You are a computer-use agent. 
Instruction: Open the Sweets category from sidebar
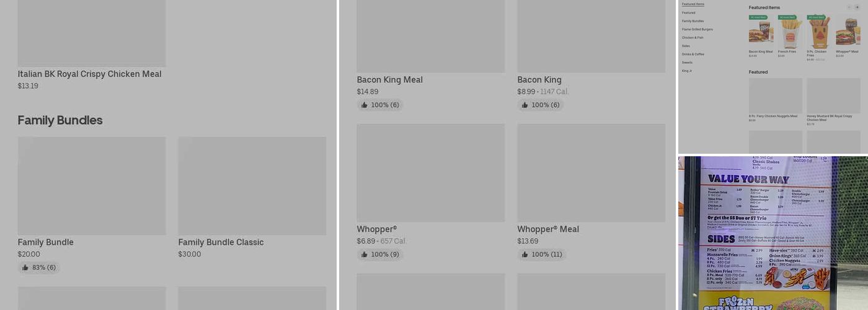click(687, 63)
